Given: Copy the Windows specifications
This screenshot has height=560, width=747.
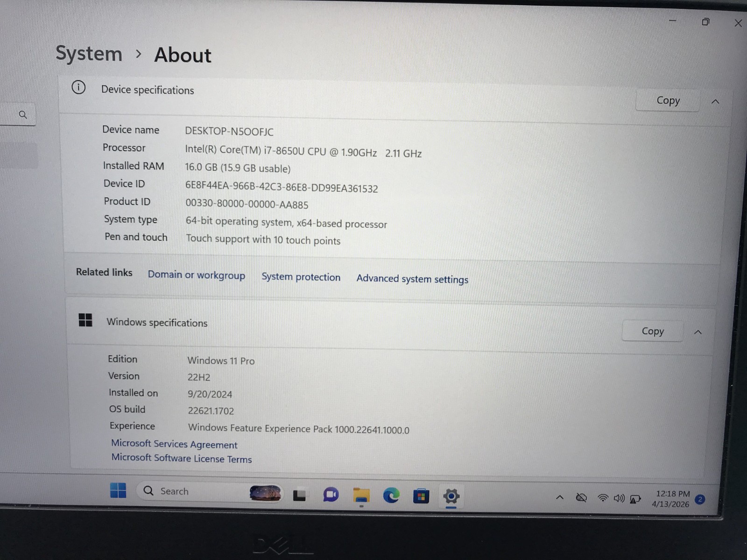Looking at the screenshot, I should pos(653,331).
